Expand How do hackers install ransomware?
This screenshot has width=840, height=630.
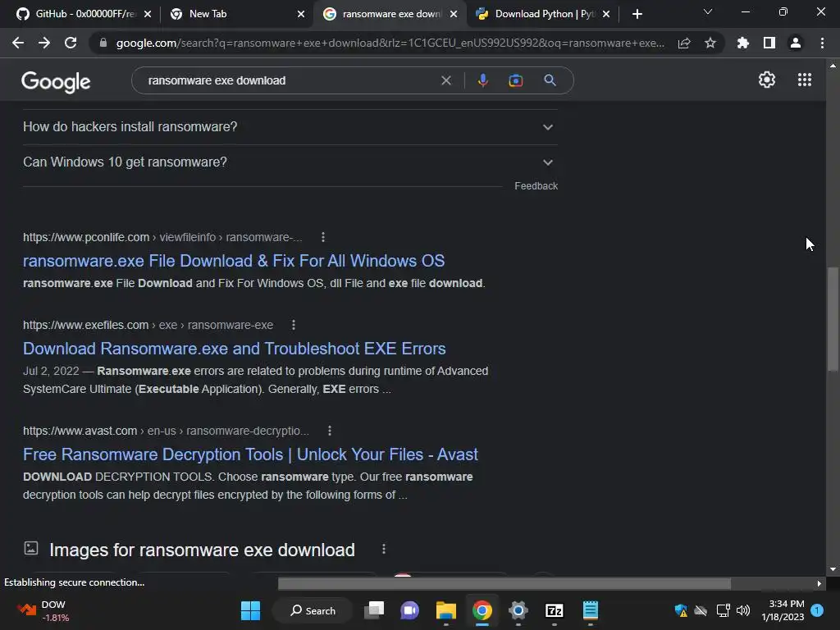pos(290,127)
